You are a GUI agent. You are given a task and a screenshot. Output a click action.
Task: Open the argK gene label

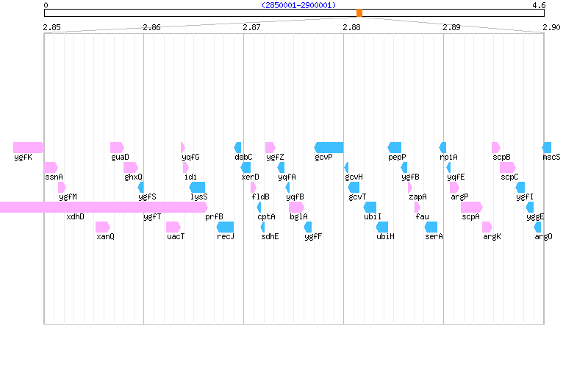coord(492,236)
